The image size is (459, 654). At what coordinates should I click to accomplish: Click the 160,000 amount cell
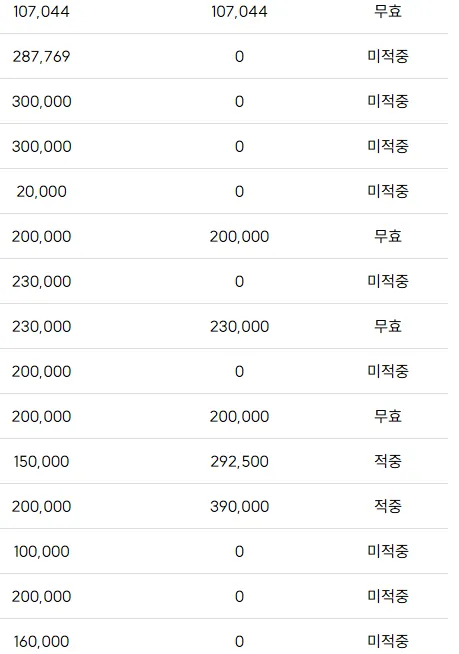tap(41, 641)
